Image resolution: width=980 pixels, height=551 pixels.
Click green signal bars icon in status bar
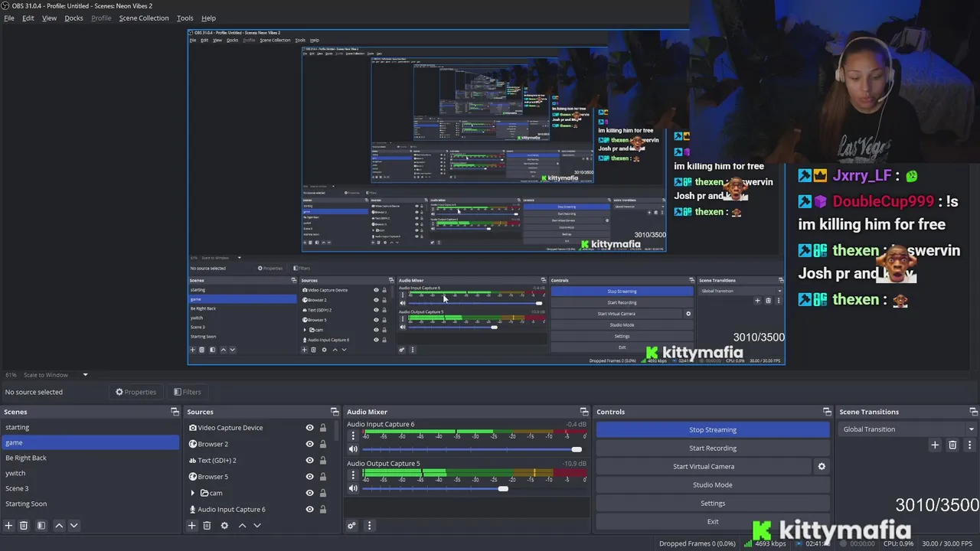[x=749, y=543]
